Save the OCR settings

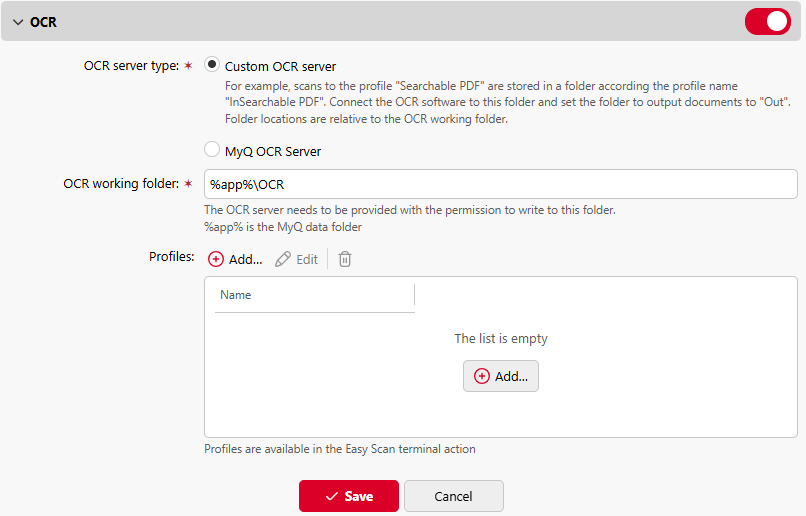pyautogui.click(x=349, y=496)
